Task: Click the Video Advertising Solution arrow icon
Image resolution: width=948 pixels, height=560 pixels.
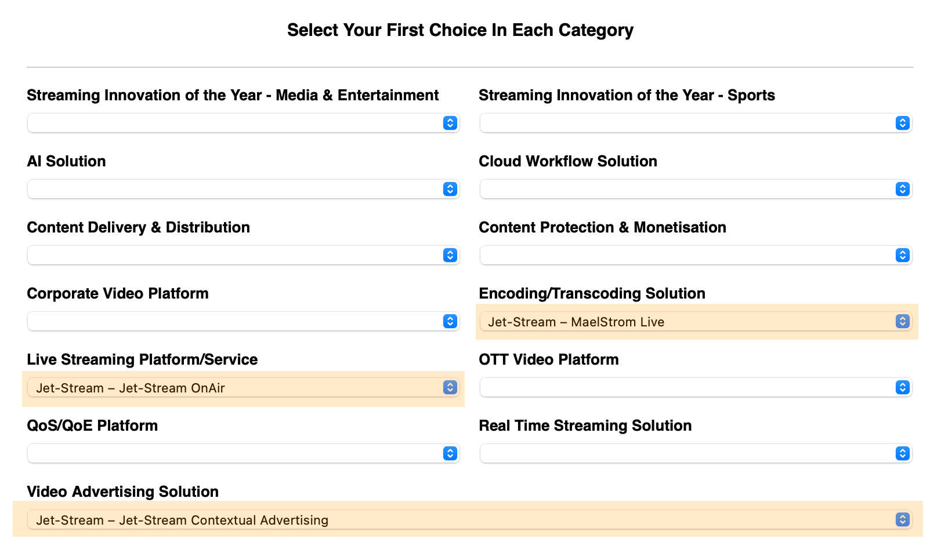Action: tap(902, 519)
